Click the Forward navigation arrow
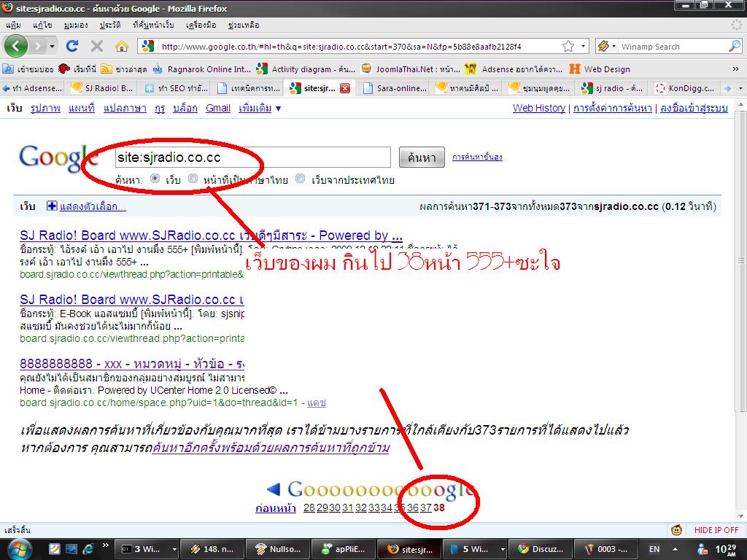The height and width of the screenshot is (560, 747). pyautogui.click(x=38, y=46)
